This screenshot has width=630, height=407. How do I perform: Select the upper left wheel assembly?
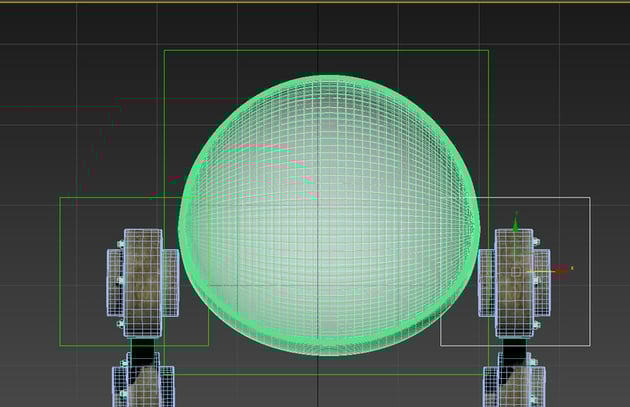coord(143,283)
